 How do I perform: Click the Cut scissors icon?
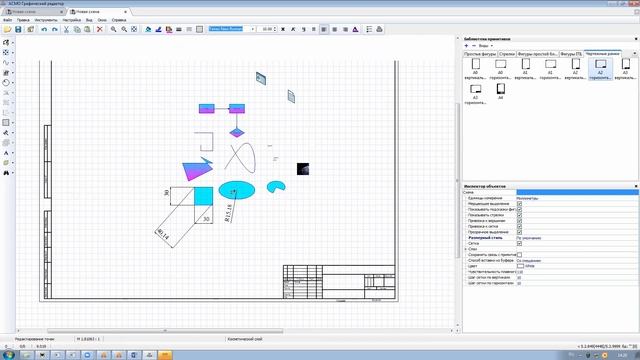pyautogui.click(x=66, y=29)
